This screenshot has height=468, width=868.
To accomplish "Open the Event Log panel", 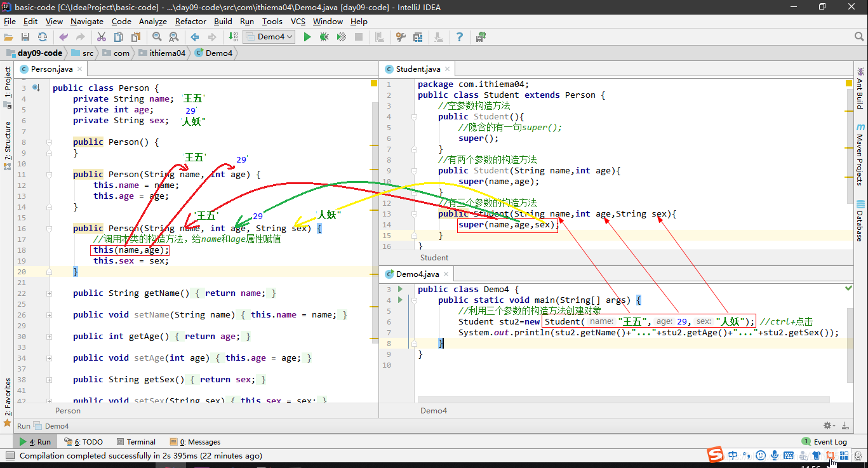I will 824,441.
